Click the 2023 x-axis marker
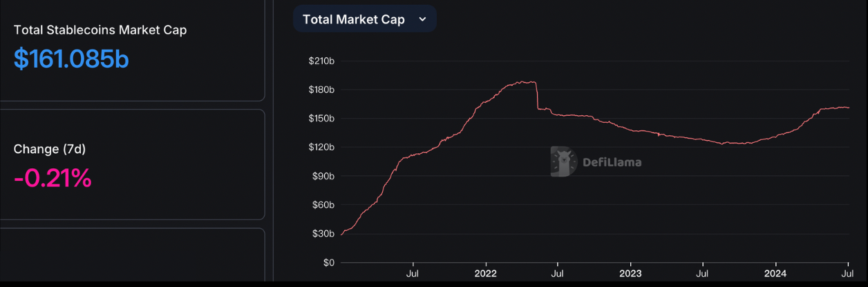The width and height of the screenshot is (868, 287). point(631,274)
